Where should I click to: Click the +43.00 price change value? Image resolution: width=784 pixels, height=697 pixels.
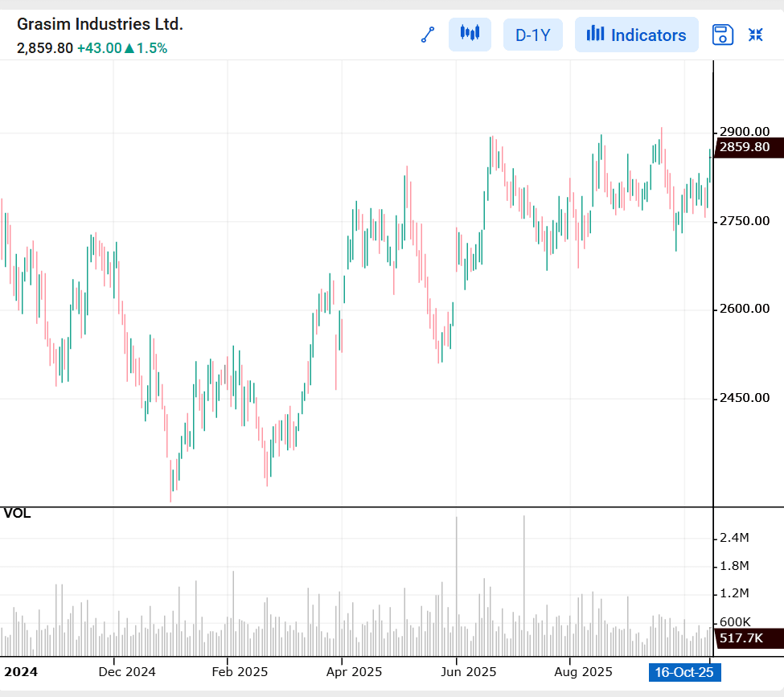coord(100,48)
